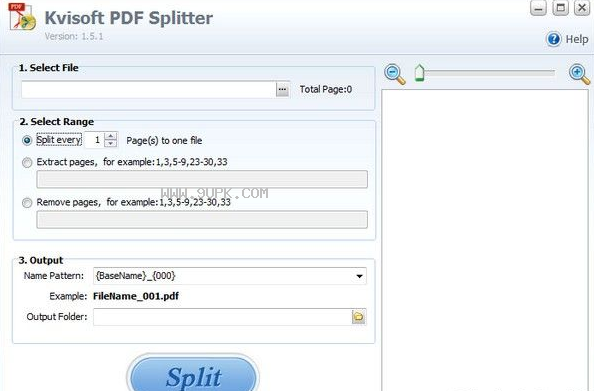
Task: Choose the output folder with the folder icon
Action: [358, 317]
